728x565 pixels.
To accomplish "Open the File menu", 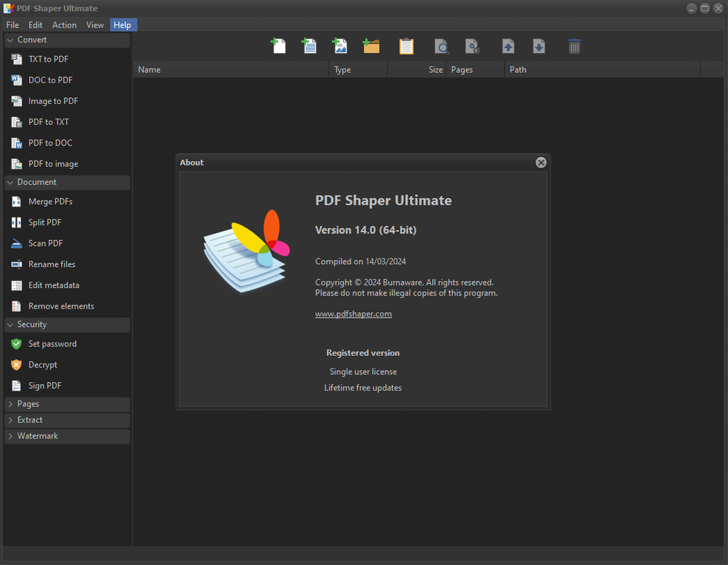I will pos(13,25).
